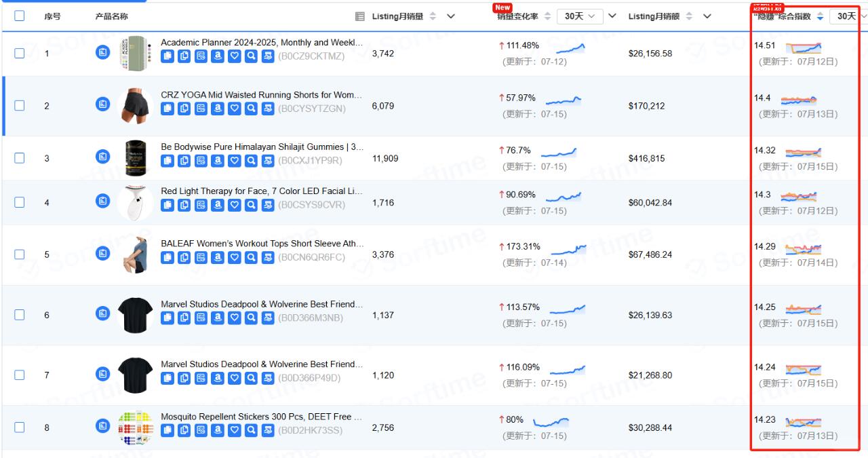Click round report icon in Be Bodywise row

point(102,157)
